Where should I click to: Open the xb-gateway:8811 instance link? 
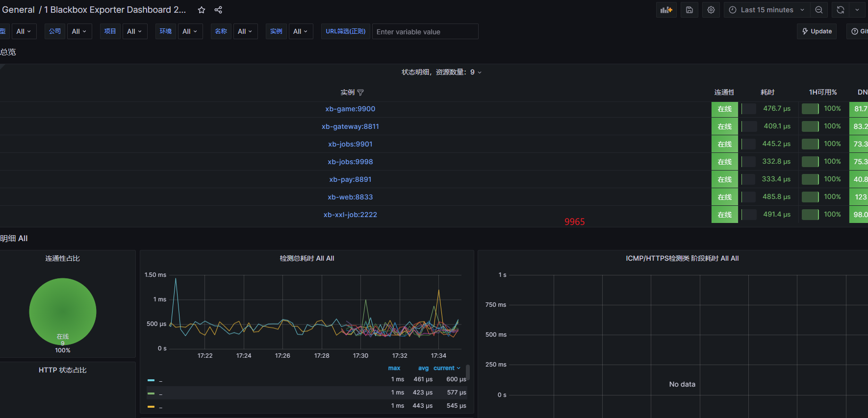[350, 126]
